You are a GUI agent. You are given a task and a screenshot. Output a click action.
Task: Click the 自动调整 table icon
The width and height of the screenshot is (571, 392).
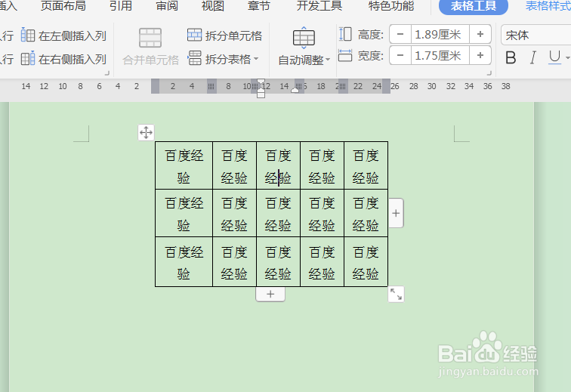pos(304,38)
